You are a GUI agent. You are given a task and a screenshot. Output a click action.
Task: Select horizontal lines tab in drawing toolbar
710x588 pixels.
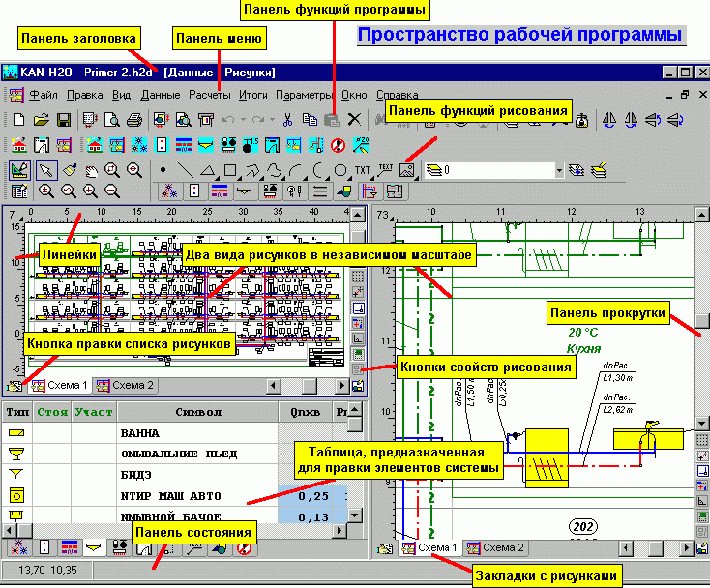pyautogui.click(x=320, y=191)
